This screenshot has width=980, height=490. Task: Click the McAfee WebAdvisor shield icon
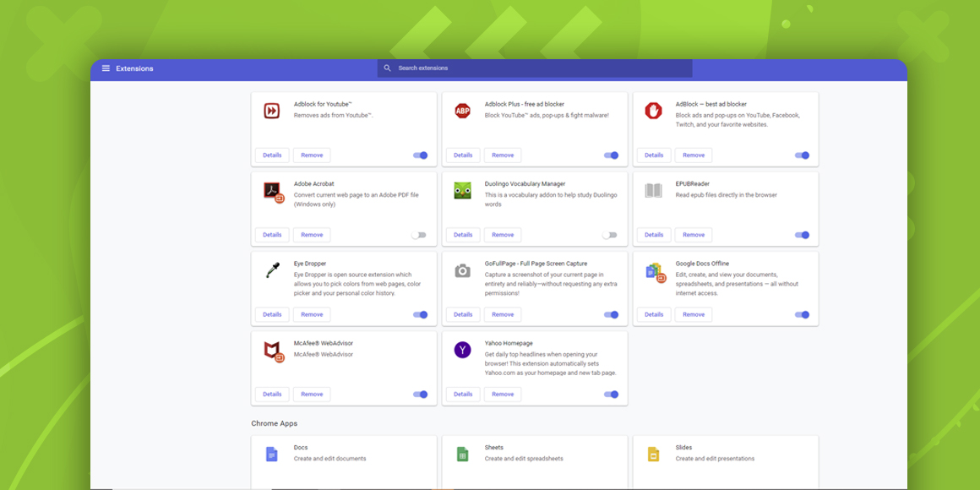[x=274, y=351]
